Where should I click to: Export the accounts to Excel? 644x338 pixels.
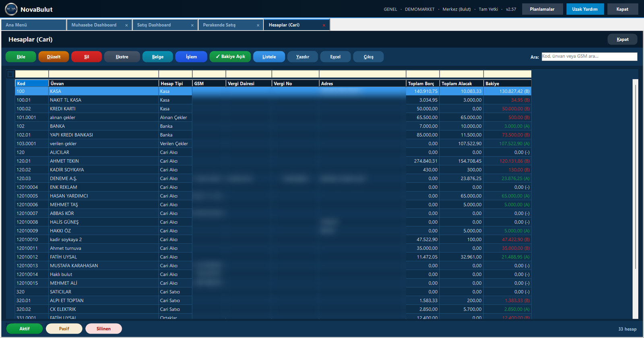coord(335,57)
